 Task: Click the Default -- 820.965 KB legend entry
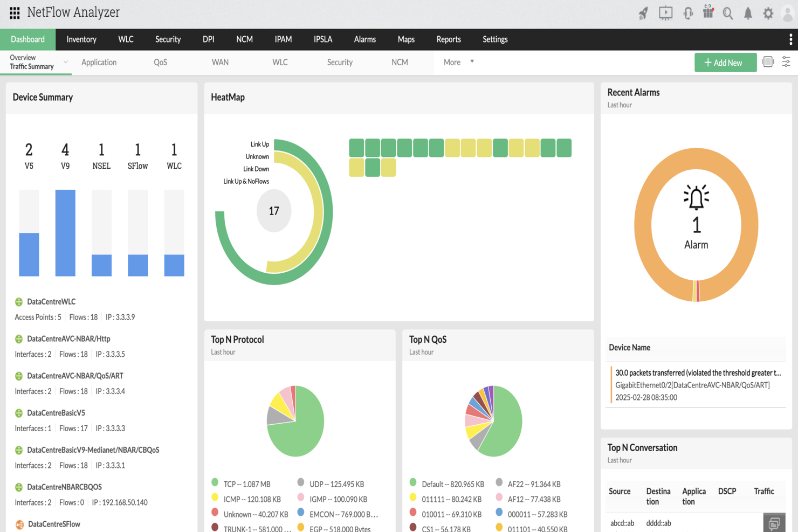point(453,485)
